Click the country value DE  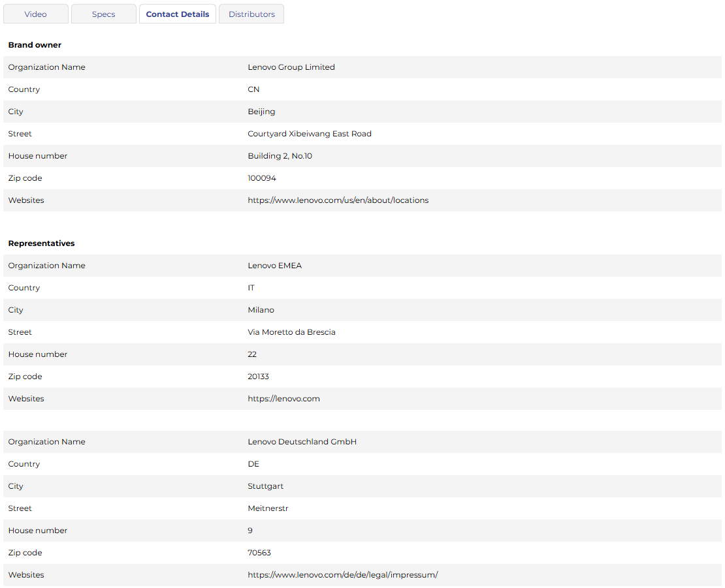tap(253, 464)
